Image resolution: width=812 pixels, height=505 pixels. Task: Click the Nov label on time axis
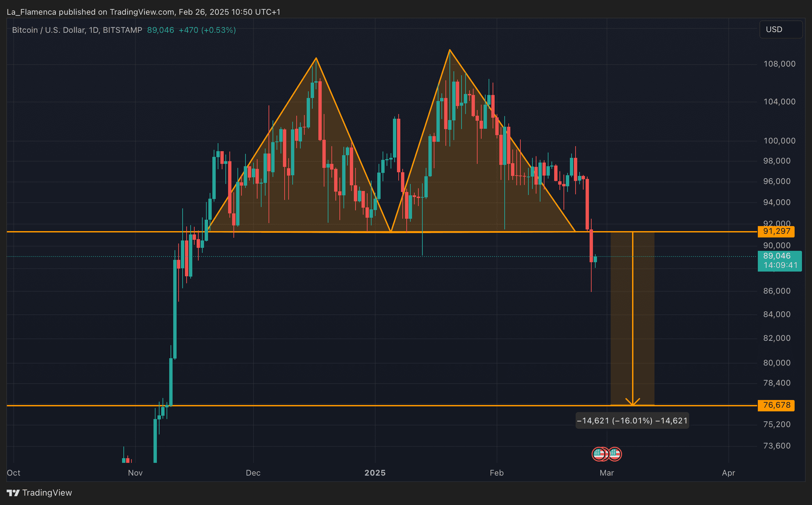point(135,473)
